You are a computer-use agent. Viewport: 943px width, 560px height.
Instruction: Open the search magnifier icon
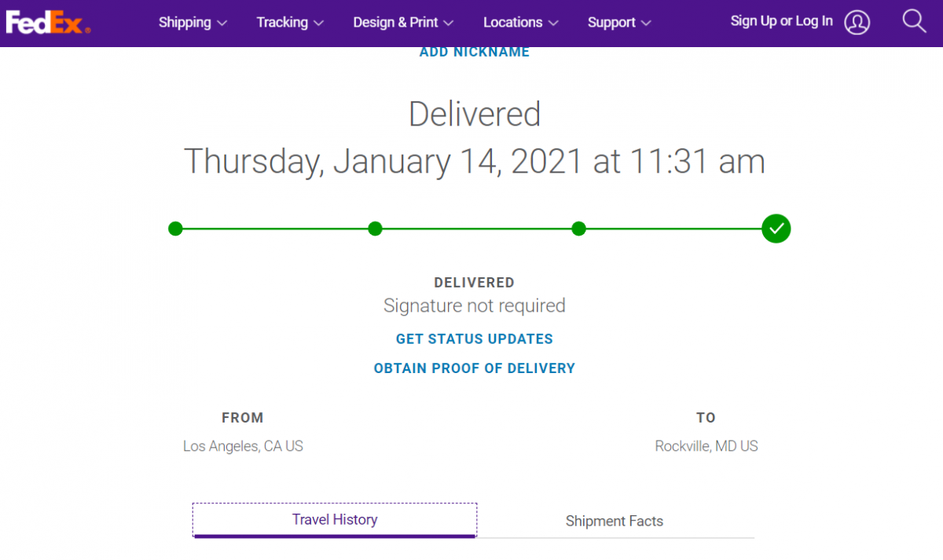(914, 21)
